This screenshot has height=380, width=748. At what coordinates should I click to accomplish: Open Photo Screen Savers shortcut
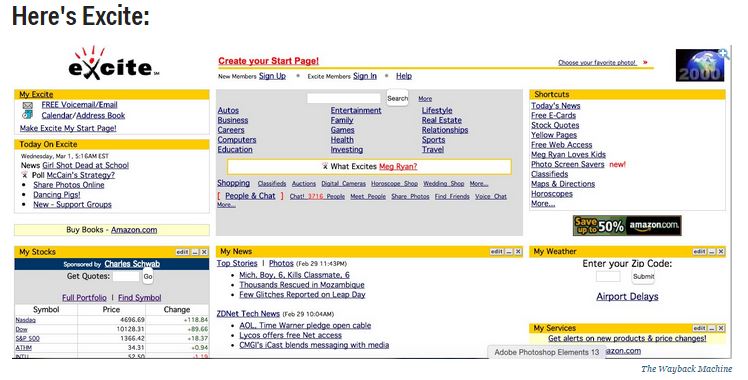(568, 164)
